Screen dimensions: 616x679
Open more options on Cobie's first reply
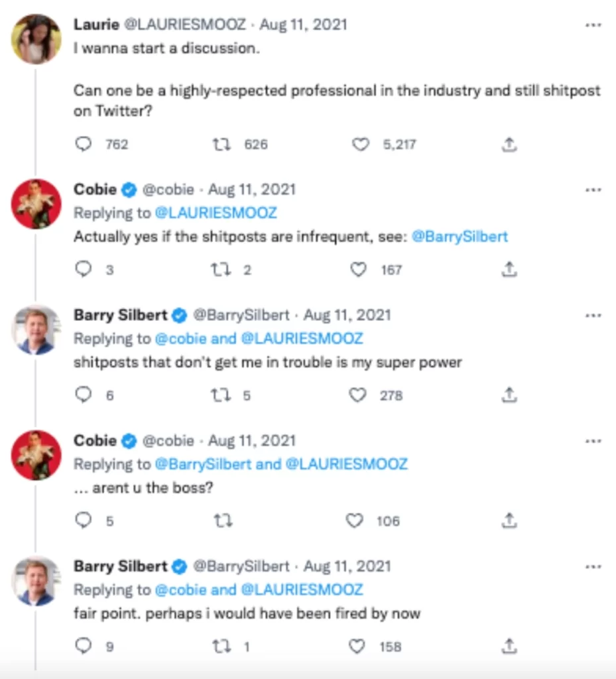593,190
